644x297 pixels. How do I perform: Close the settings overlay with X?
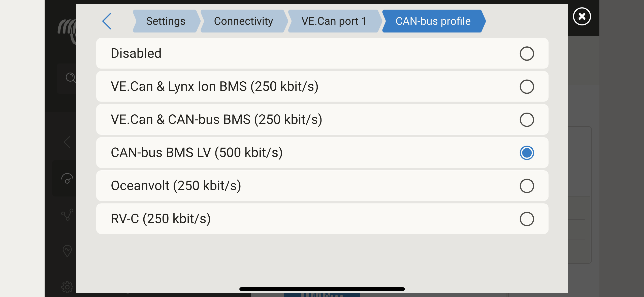coord(582,17)
